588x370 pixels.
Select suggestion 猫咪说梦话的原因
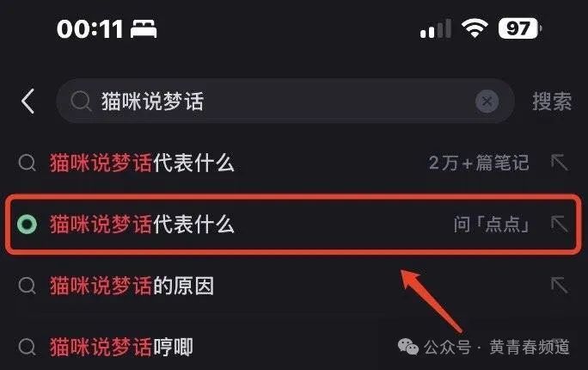132,286
